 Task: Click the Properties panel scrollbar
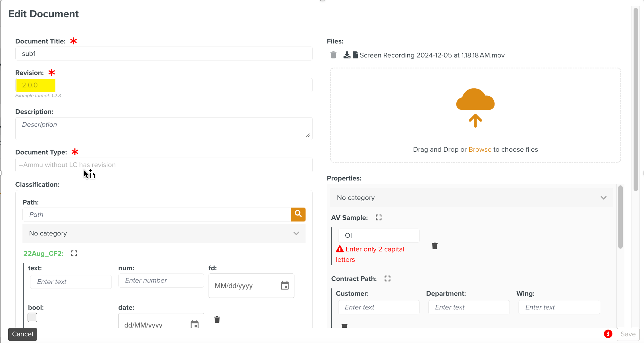click(x=620, y=217)
